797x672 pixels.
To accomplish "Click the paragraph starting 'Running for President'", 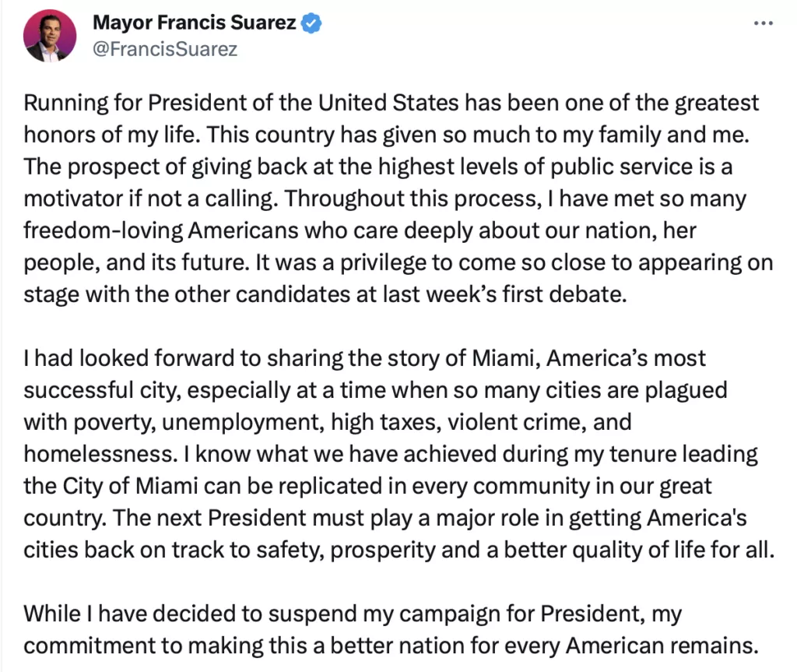I will (398, 199).
